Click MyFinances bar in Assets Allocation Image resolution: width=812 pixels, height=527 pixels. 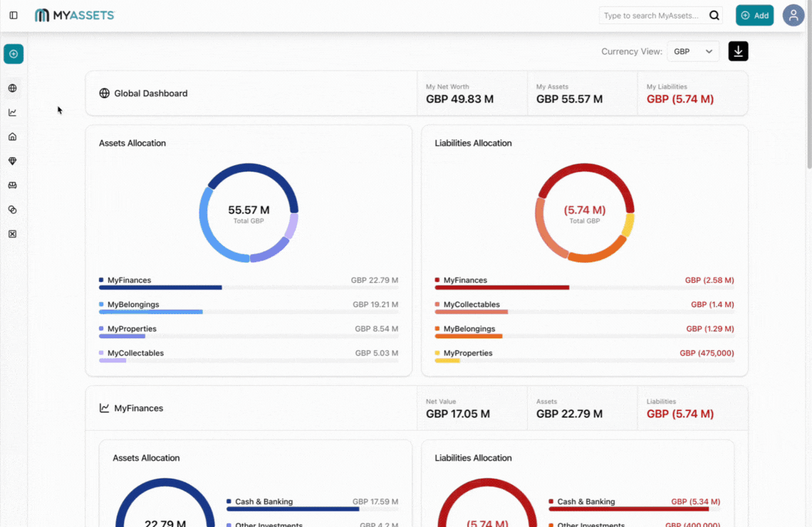click(160, 288)
